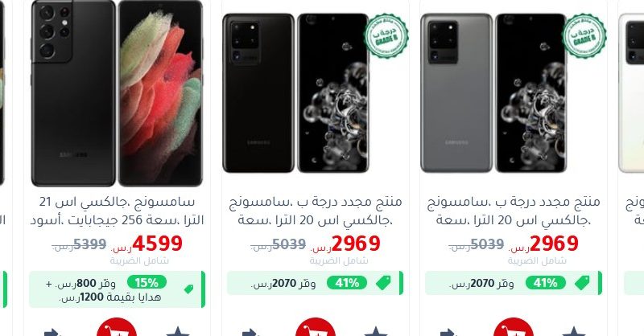The width and height of the screenshot is (644, 336).
Task: Click the 4599 price on S21 Ultra
Action: 157,244
